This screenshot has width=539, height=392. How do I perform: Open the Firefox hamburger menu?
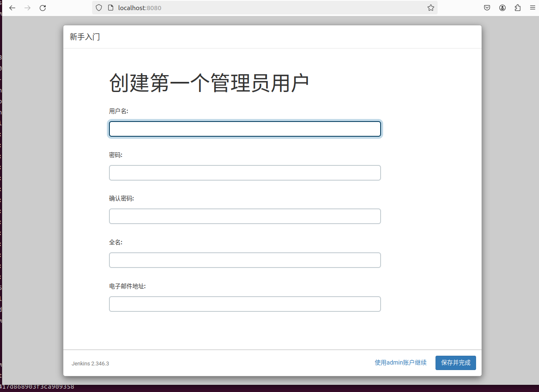(x=532, y=8)
